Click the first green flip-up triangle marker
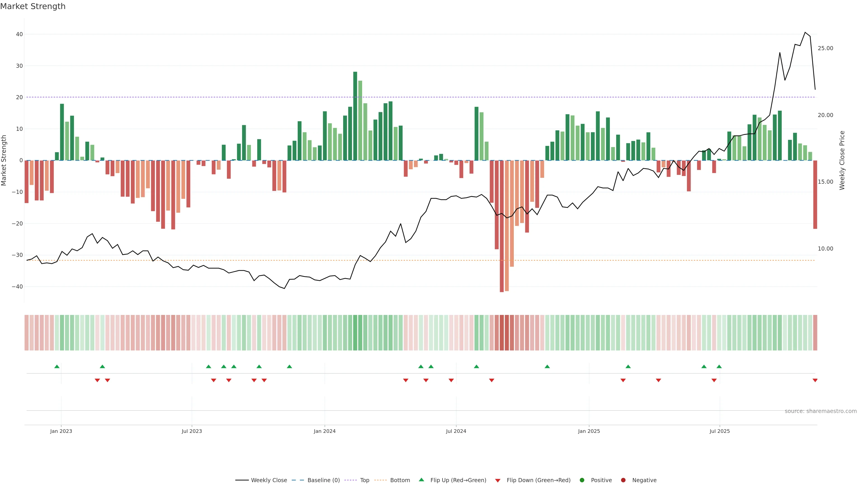Screen dimensions: 868x488 point(57,366)
